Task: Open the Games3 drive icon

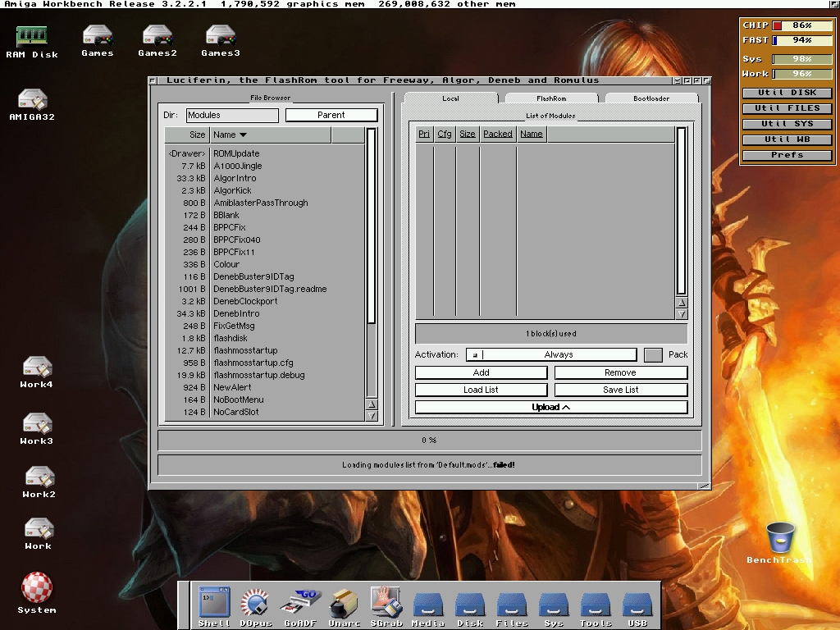Action: pos(220,41)
